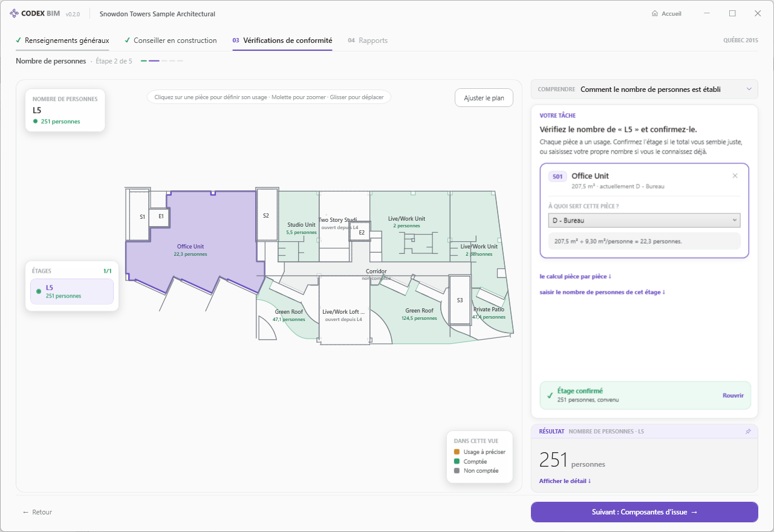
Task: Expand the 'Comprendre' explanation panel
Action: point(644,89)
